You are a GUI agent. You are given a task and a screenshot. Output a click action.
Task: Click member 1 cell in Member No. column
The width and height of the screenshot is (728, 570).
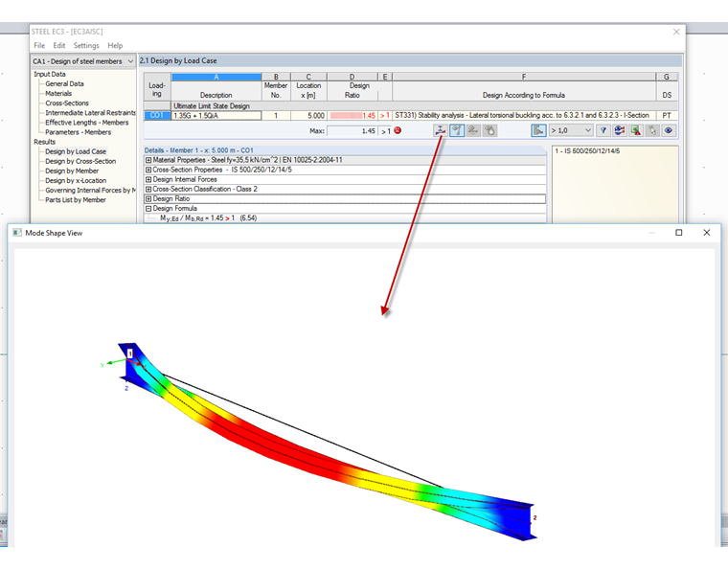[x=276, y=115]
